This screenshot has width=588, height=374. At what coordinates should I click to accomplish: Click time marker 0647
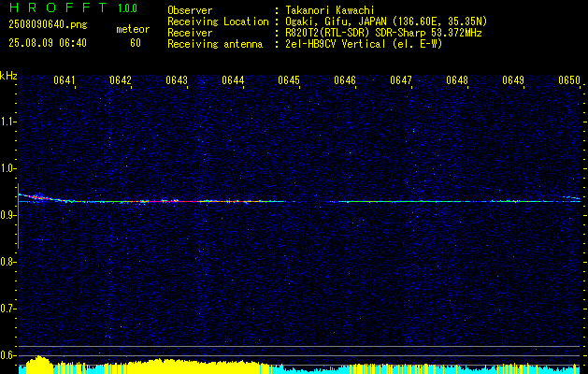[401, 80]
